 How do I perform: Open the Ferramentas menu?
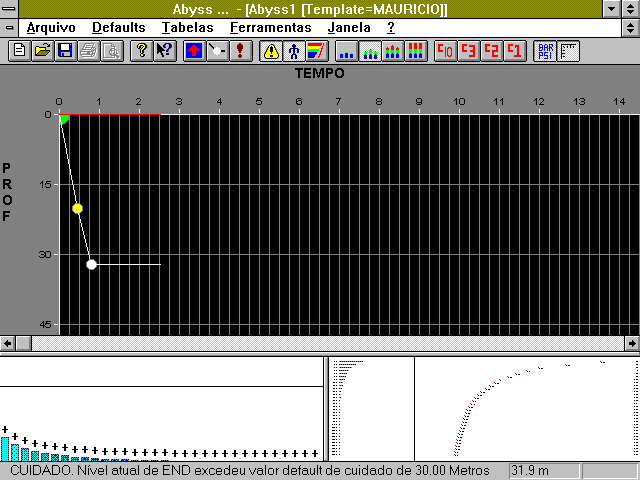coord(271,28)
